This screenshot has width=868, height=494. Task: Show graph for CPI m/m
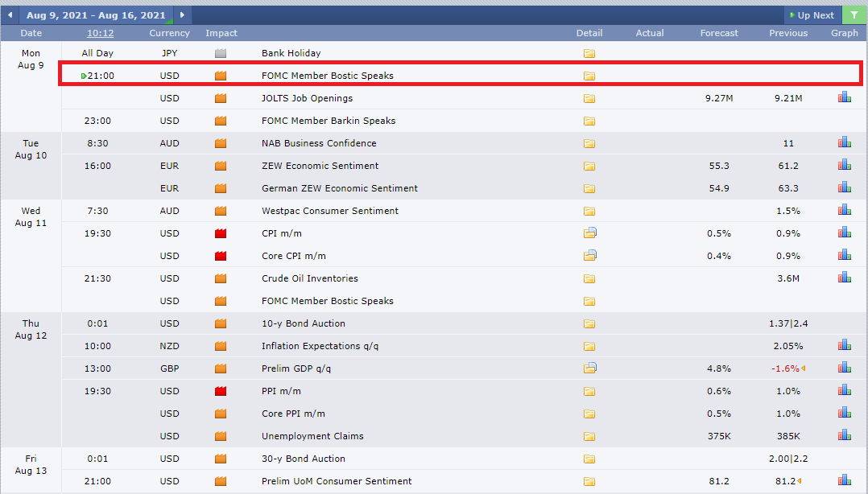click(844, 233)
